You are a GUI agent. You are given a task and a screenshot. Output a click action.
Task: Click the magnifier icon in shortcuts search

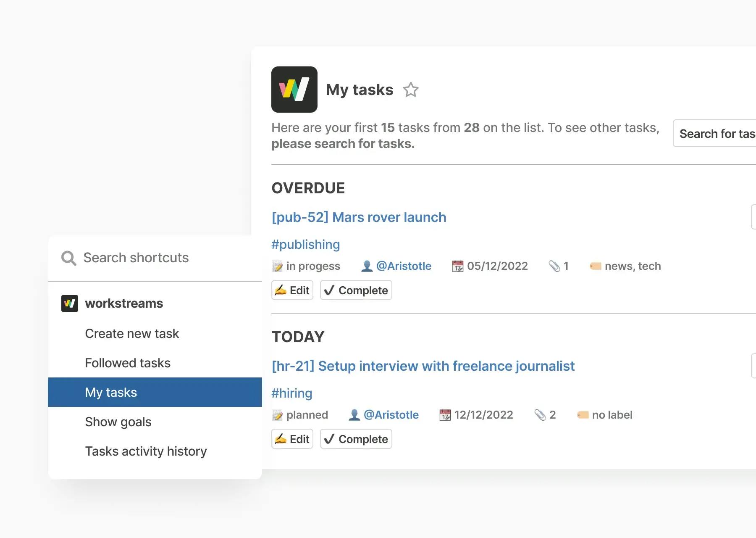pos(68,258)
